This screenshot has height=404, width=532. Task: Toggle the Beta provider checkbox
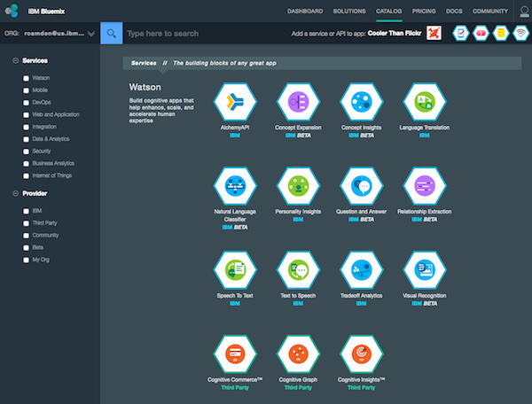click(26, 248)
